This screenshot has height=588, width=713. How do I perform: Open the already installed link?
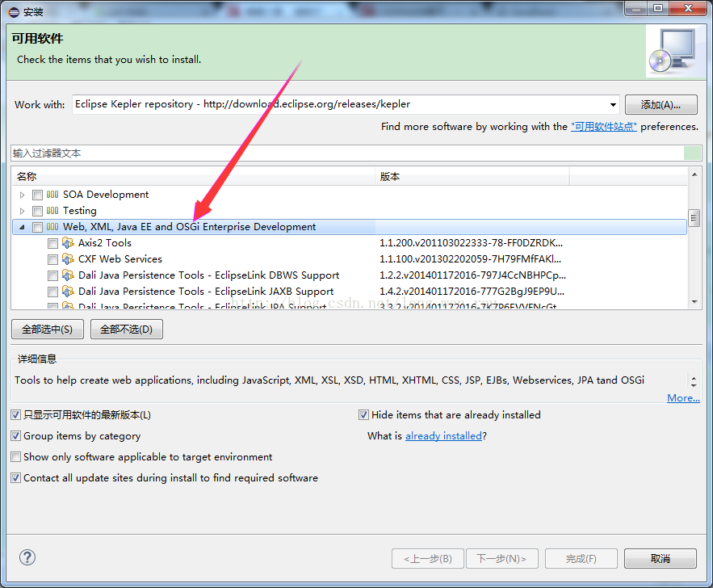click(443, 435)
